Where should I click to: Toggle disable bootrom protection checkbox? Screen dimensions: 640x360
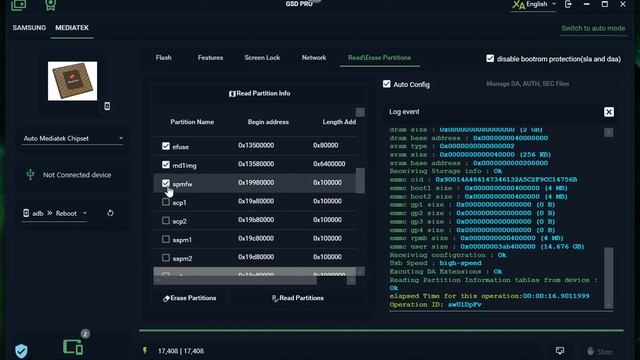tap(490, 58)
